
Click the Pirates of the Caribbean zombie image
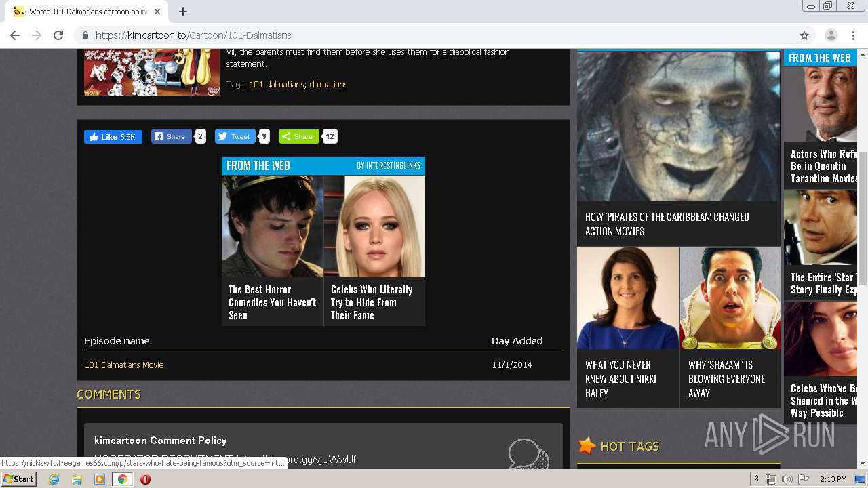678,127
